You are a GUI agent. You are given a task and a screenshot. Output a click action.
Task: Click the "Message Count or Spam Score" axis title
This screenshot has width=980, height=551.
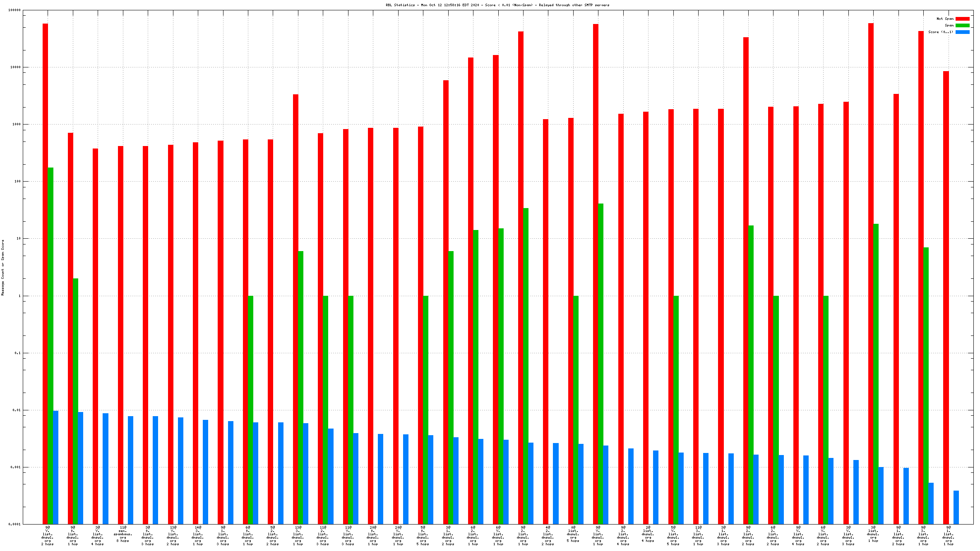(3, 268)
